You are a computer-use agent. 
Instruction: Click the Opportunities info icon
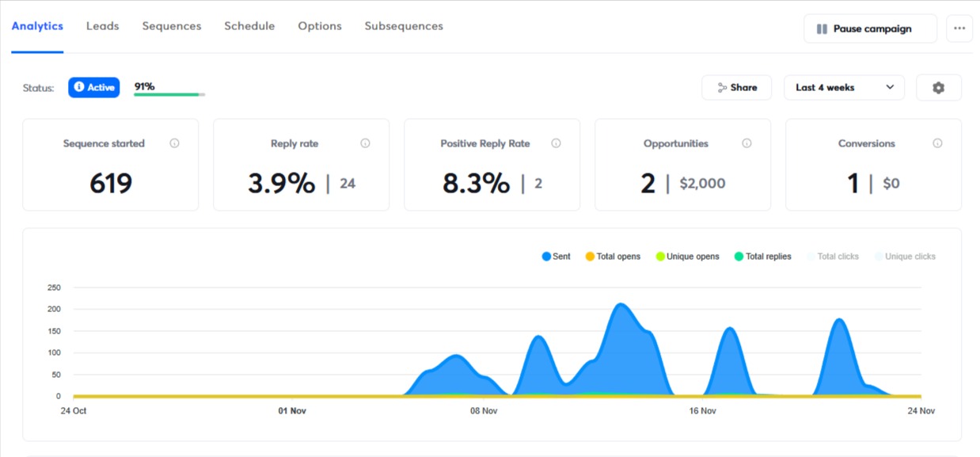tap(746, 143)
